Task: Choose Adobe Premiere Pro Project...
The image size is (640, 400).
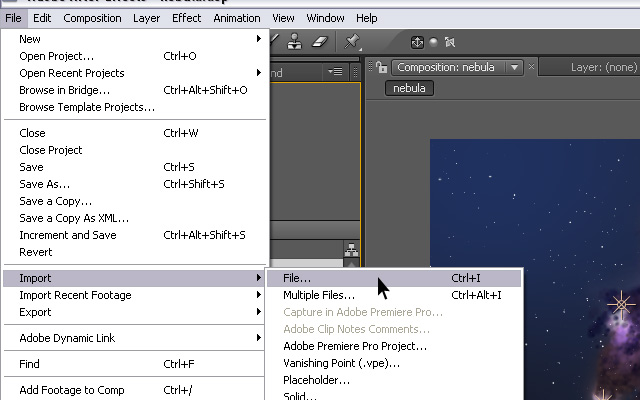Action: (394, 347)
